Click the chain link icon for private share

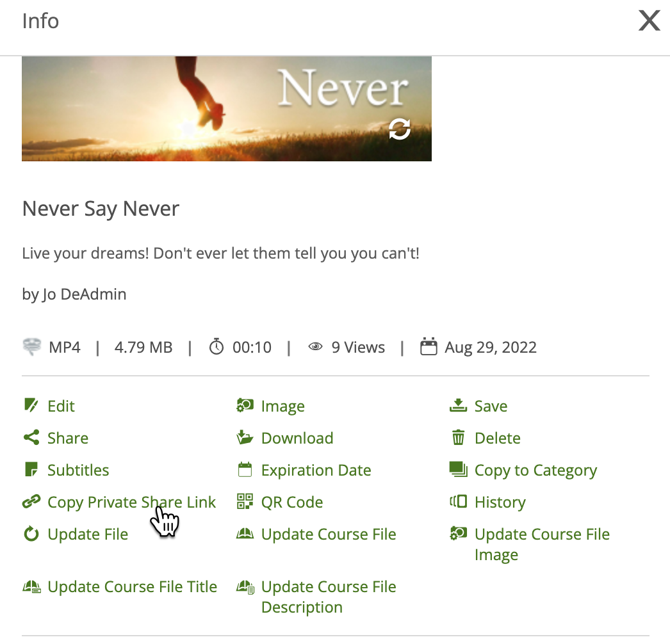click(x=31, y=501)
